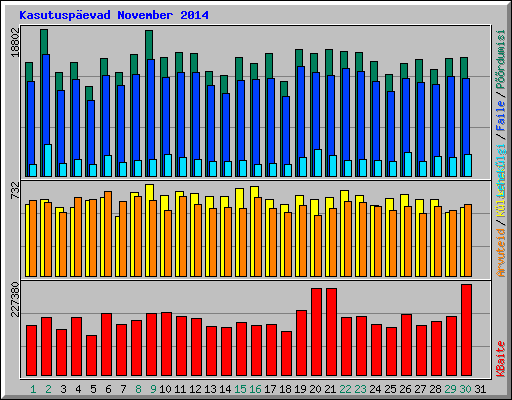
Task: Select the blue Faile bar for day 2
Action: [46, 99]
